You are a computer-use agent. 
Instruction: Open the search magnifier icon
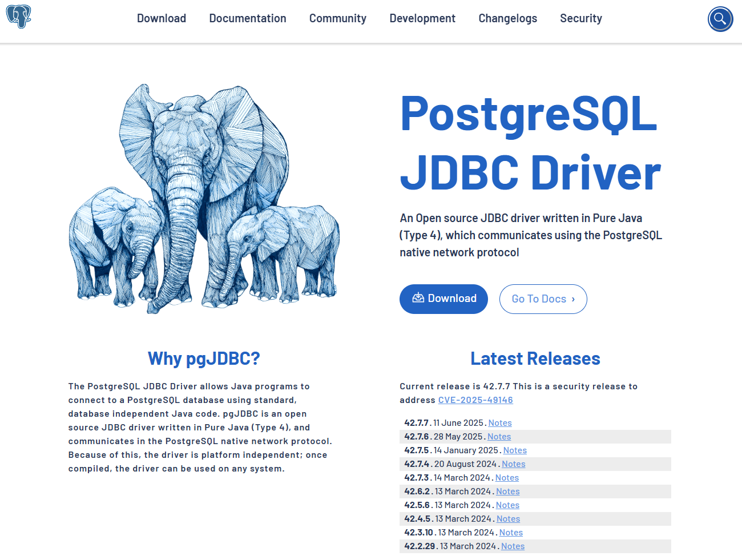(x=720, y=19)
